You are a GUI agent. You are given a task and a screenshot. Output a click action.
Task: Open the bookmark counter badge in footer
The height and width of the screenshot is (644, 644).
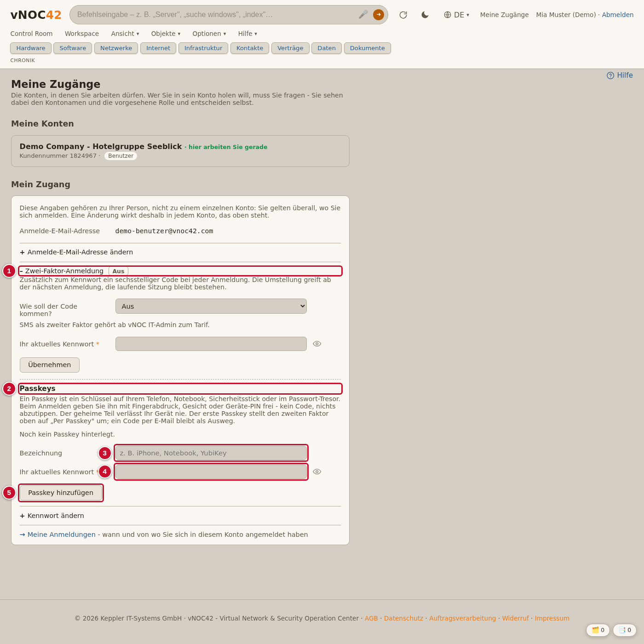click(625, 630)
